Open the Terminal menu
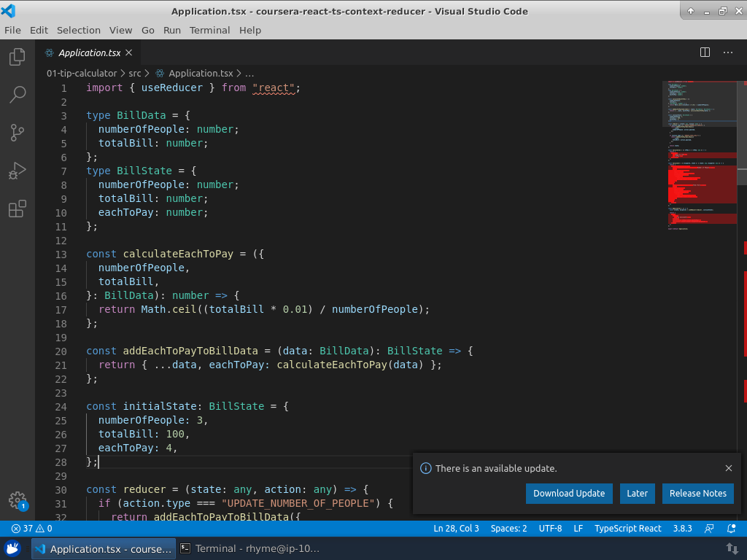The image size is (747, 560). pyautogui.click(x=209, y=30)
